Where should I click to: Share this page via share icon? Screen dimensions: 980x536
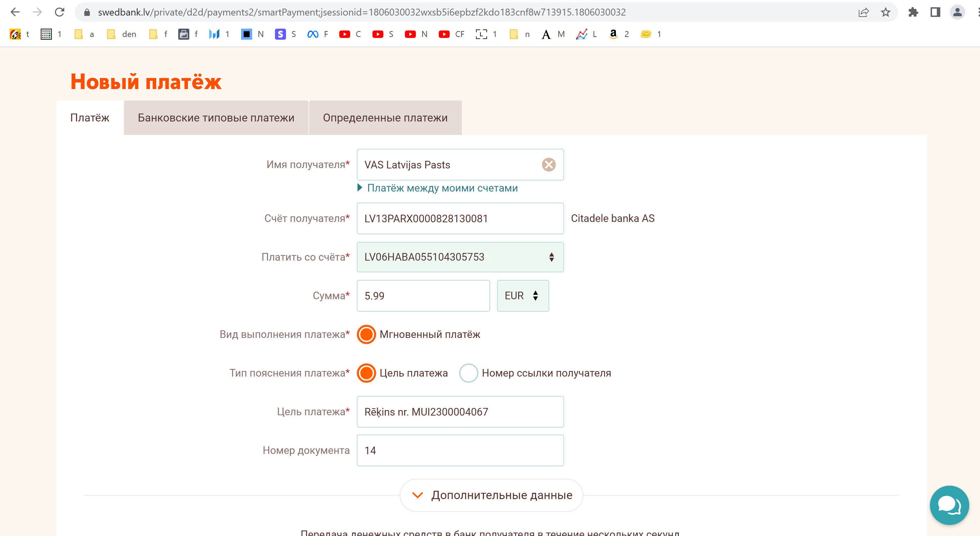coord(864,12)
